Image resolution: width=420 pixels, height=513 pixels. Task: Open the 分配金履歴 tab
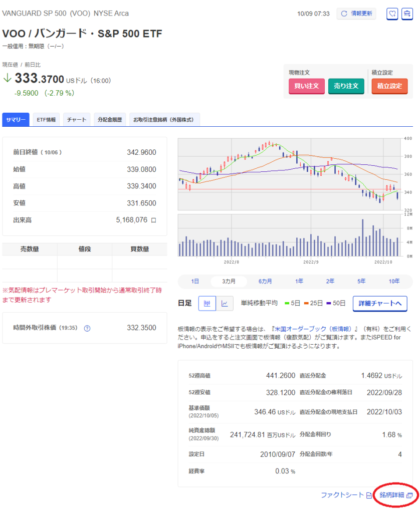(110, 120)
